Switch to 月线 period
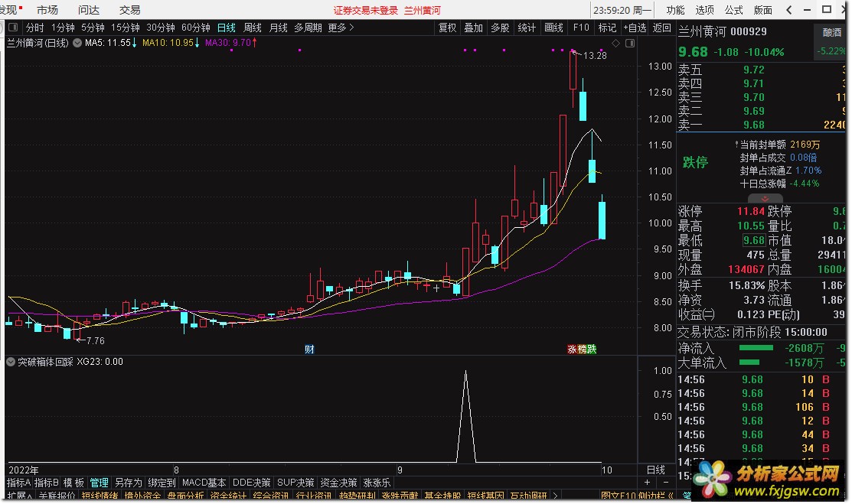The image size is (852, 504). (x=278, y=28)
